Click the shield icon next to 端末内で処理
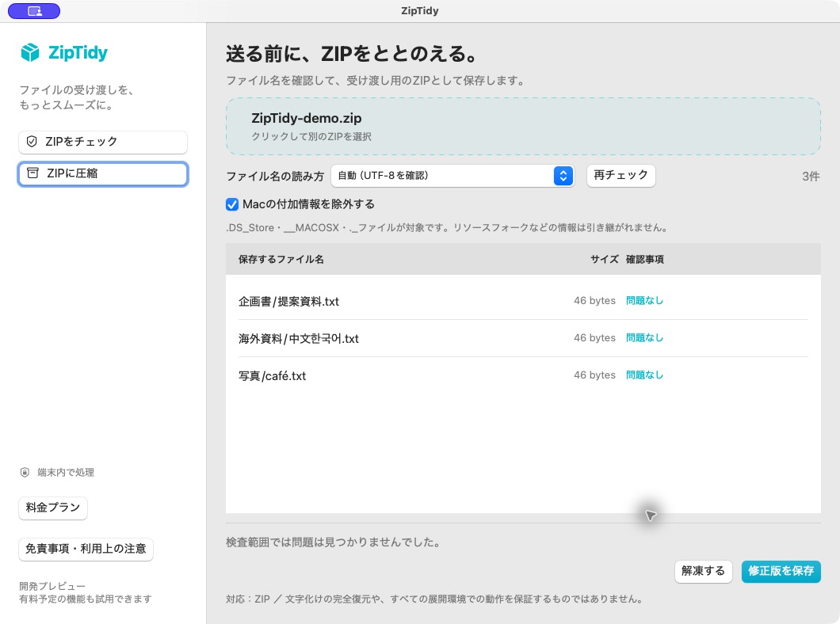Screen dimensions: 840x624 point(25,472)
